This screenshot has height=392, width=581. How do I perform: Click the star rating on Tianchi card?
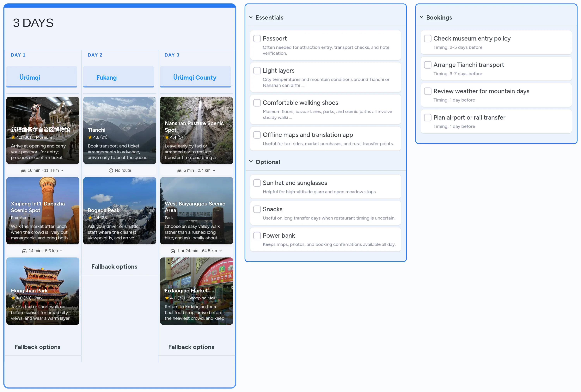coord(90,137)
